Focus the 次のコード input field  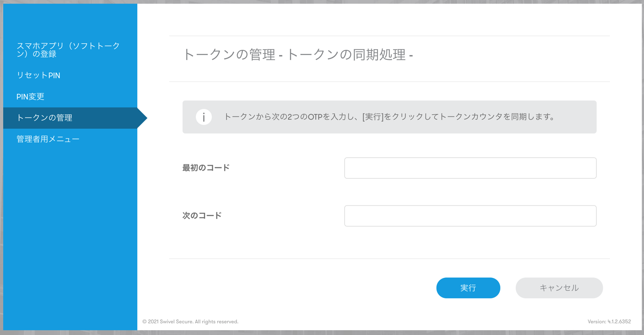[470, 216]
